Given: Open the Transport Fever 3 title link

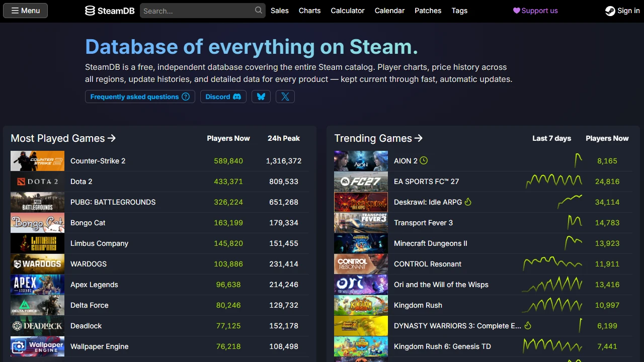Looking at the screenshot, I should click(x=423, y=223).
